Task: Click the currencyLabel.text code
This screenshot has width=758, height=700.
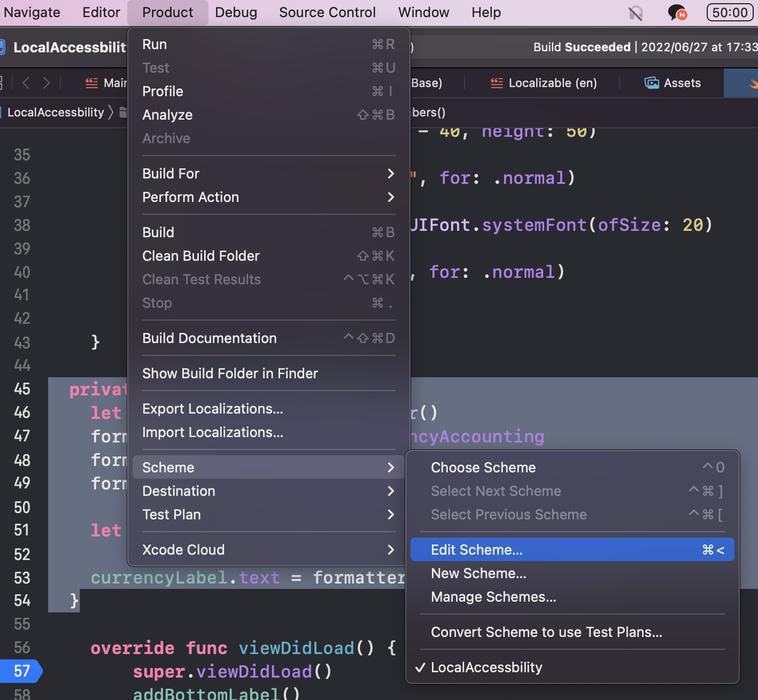Action: tap(185, 578)
